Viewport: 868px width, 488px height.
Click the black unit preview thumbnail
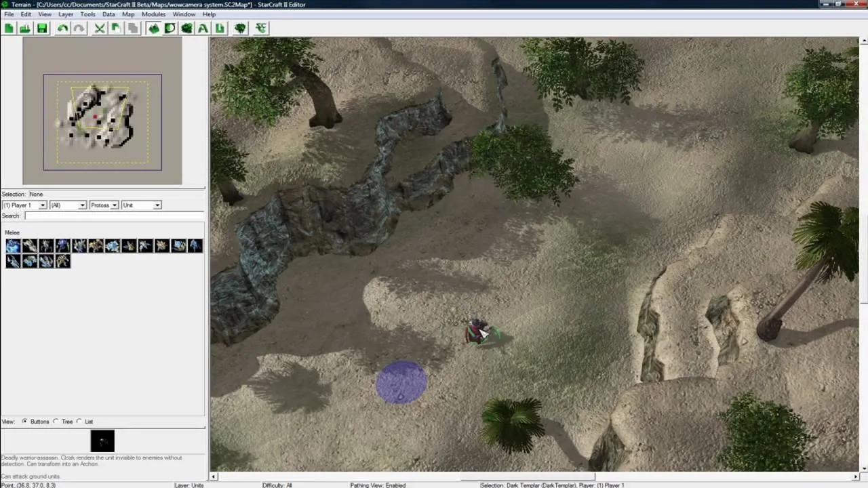102,441
